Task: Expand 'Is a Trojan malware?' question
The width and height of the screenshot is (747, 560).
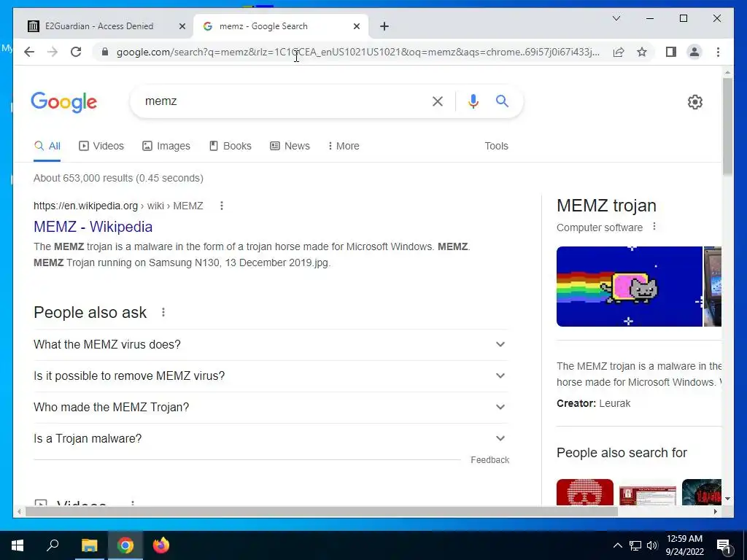Action: (x=270, y=438)
